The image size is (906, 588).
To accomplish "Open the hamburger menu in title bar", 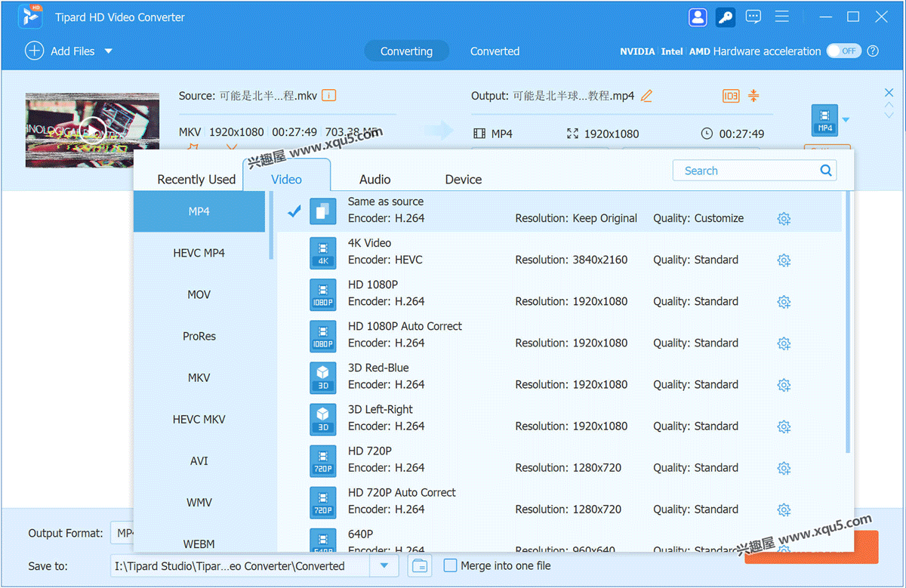I will 781,17.
